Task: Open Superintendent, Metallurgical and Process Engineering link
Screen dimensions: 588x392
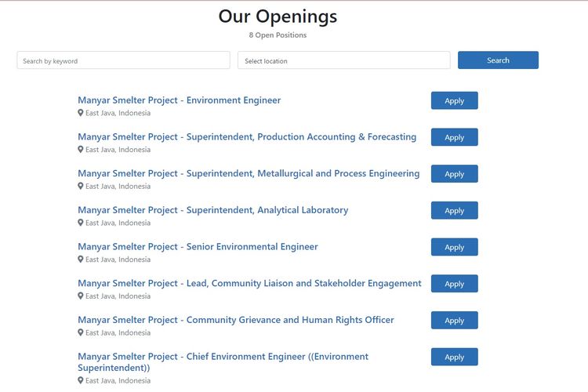Action: click(249, 174)
